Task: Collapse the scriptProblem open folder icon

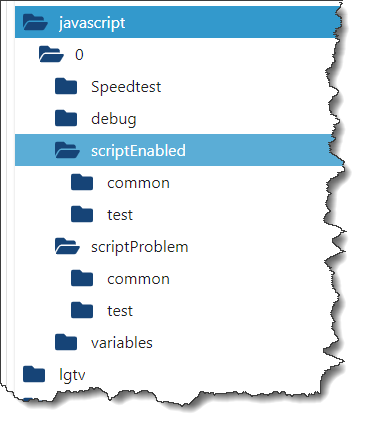Action: (67, 246)
